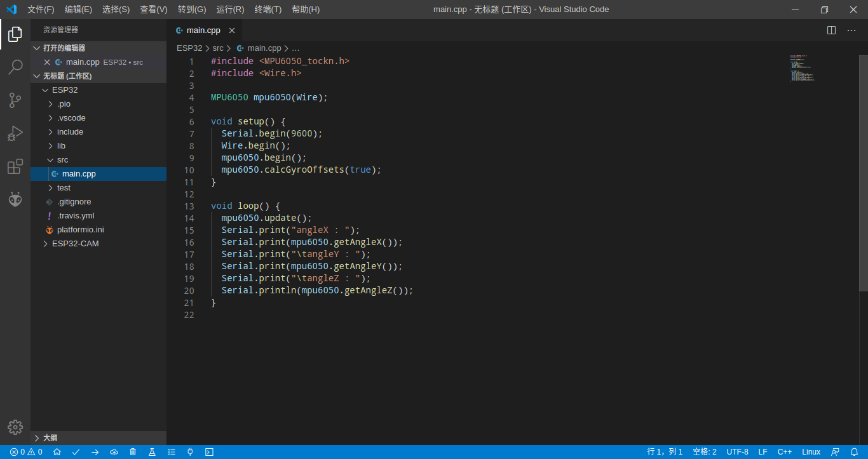Expand the test folder
The image size is (868, 459).
tap(98, 188)
